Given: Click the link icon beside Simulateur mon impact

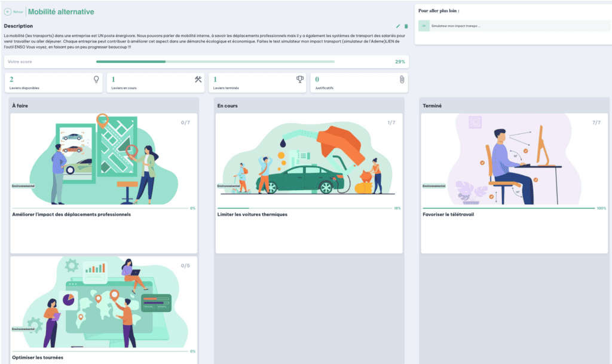Looking at the screenshot, I should [x=424, y=26].
